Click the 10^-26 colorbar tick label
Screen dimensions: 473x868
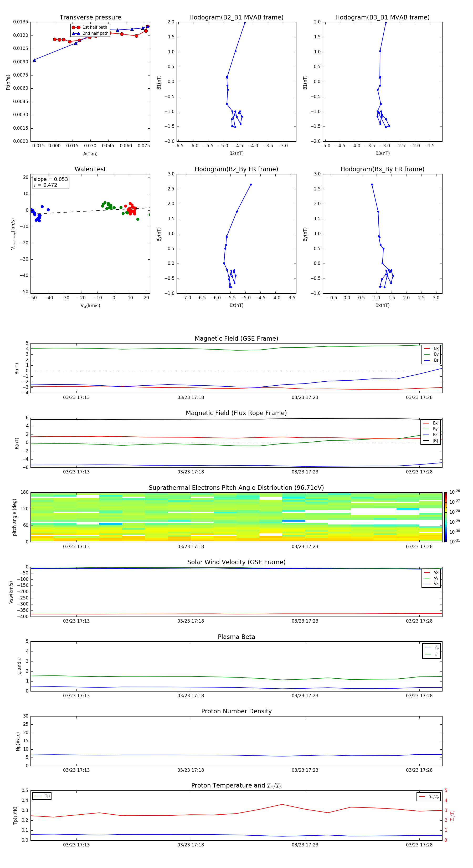click(455, 492)
